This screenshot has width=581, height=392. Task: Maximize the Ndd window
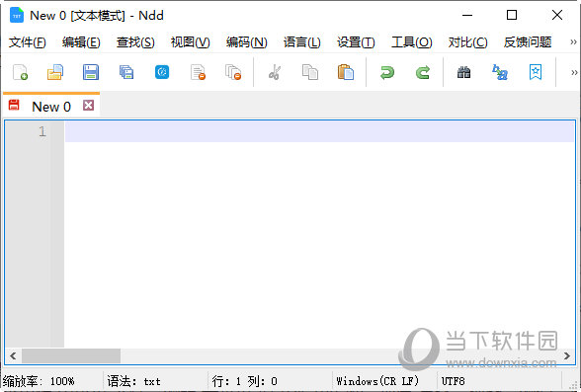point(512,15)
